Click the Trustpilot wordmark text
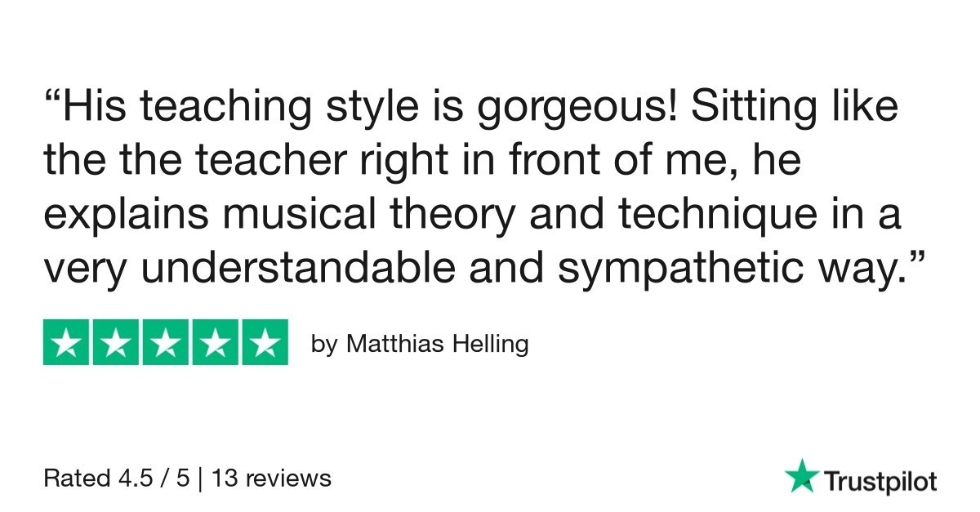 [x=880, y=481]
